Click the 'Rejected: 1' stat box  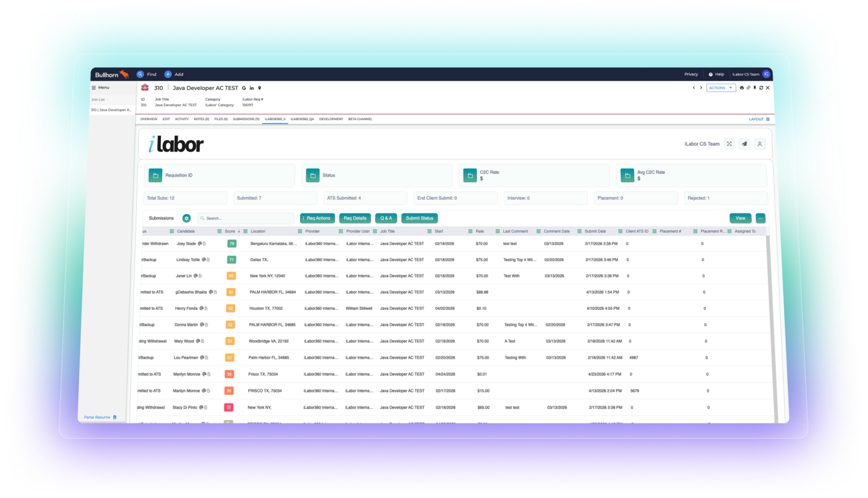726,198
